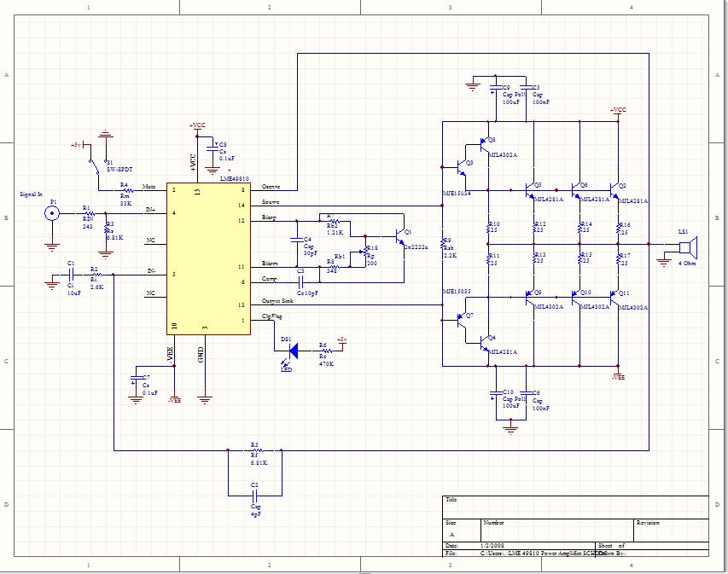
Task: Select the yellow LME49810 IC body
Action: [x=208, y=258]
